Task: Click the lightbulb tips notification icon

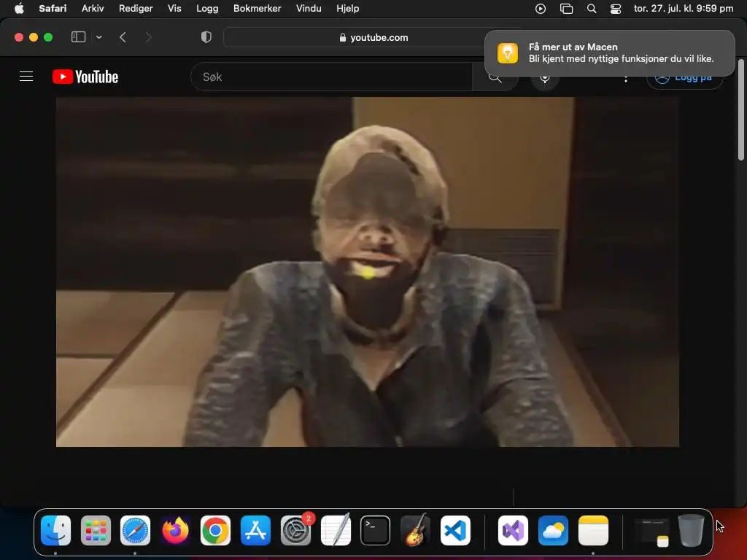Action: [x=508, y=52]
